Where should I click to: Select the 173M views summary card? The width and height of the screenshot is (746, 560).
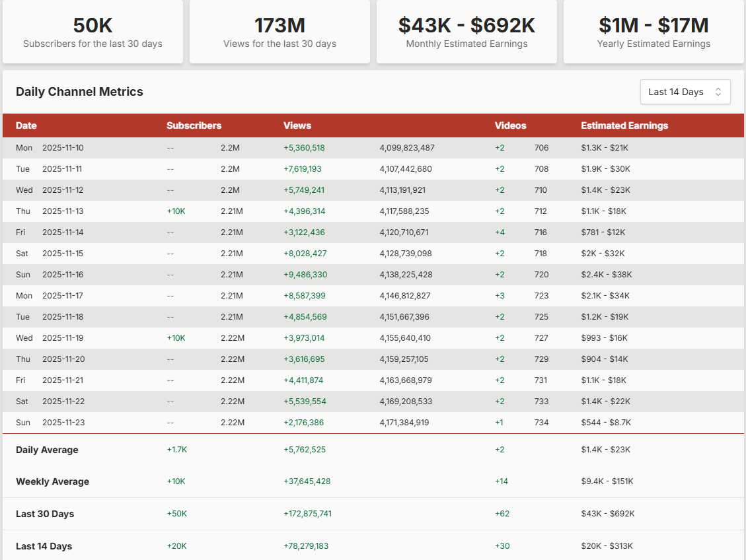click(x=280, y=32)
